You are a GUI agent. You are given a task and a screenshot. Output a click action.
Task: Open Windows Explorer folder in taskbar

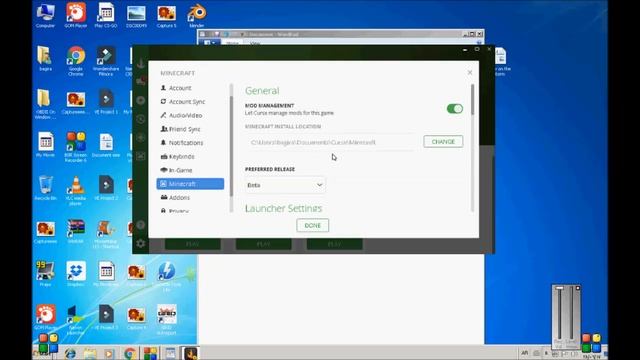click(90, 353)
